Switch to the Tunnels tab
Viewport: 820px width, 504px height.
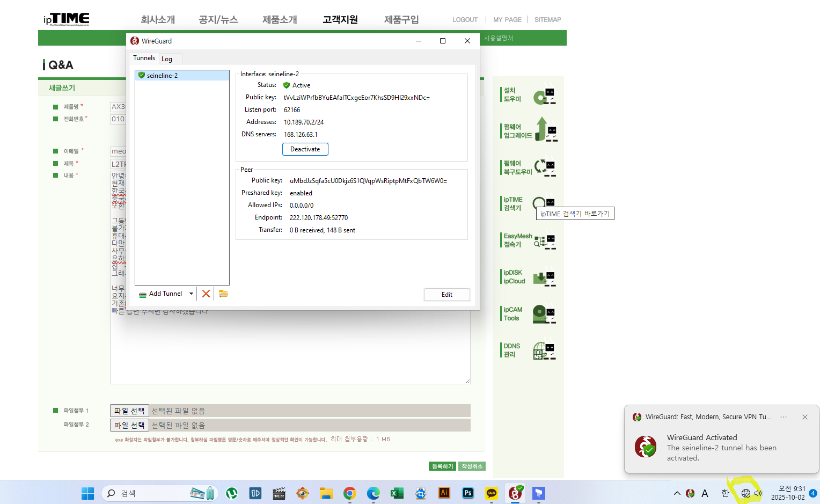144,58
